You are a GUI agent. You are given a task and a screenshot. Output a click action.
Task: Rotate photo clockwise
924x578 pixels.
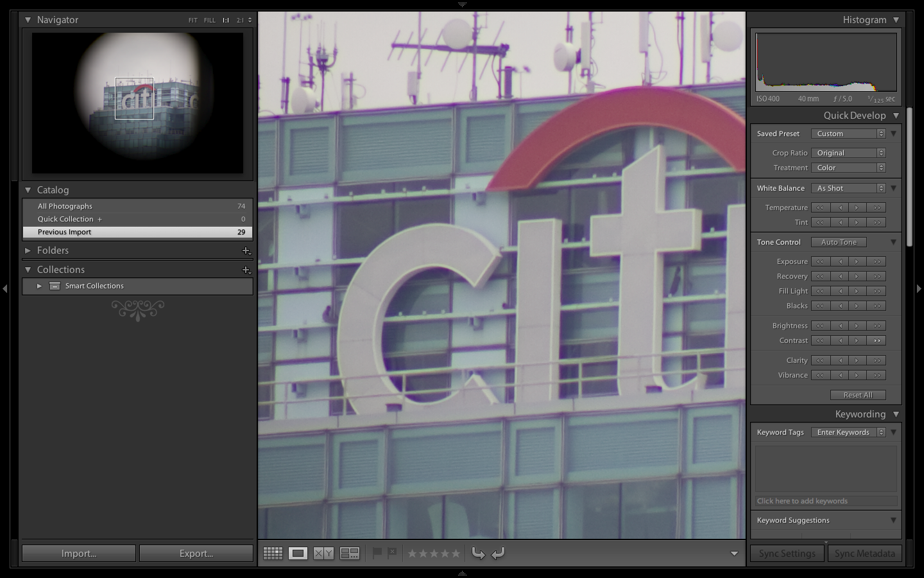pyautogui.click(x=498, y=553)
